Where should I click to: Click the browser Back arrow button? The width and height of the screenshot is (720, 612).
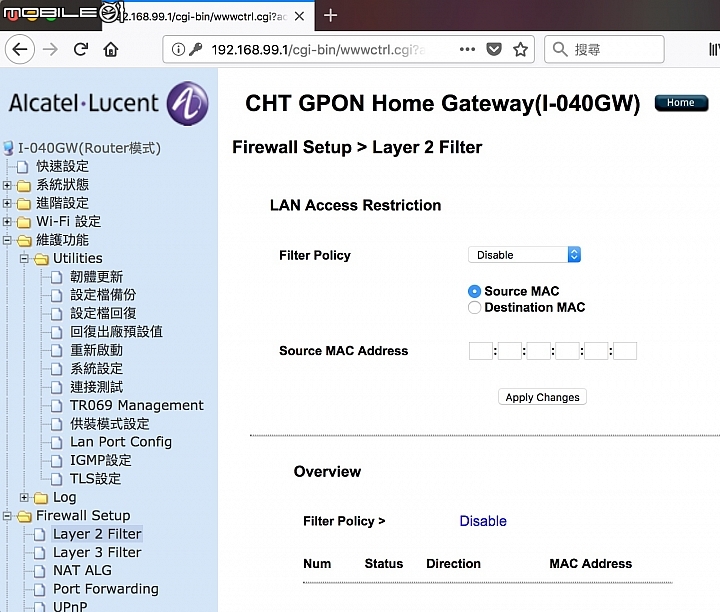click(x=20, y=49)
